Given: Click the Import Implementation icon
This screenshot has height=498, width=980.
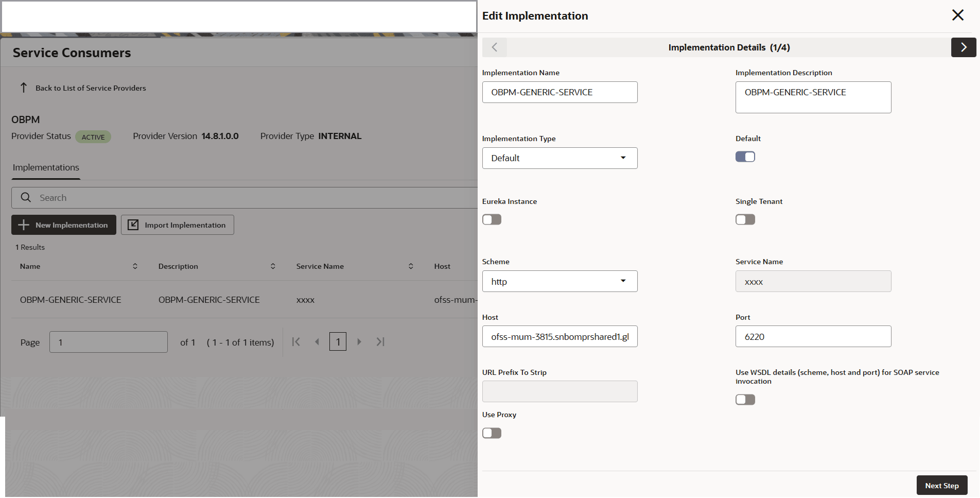Looking at the screenshot, I should (x=133, y=225).
